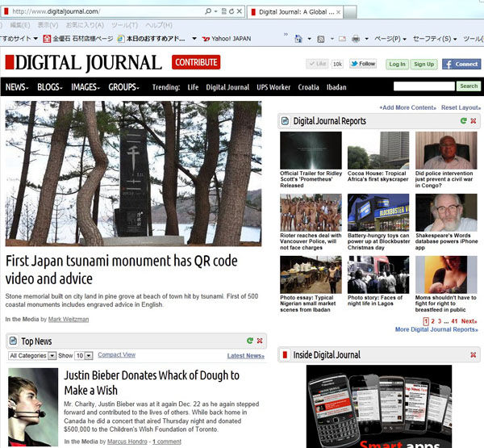Click the compatibility view icon in address bar
Screen dimensions: 484x448
click(x=224, y=11)
